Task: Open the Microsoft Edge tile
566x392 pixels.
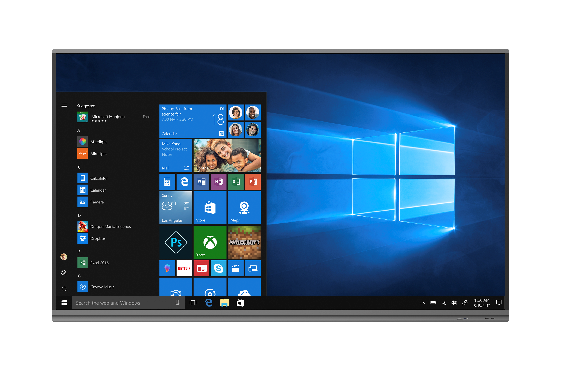Action: point(184,181)
